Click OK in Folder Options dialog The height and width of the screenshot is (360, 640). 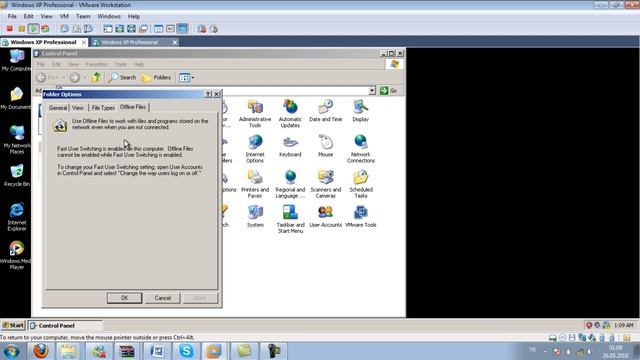pyautogui.click(x=124, y=298)
